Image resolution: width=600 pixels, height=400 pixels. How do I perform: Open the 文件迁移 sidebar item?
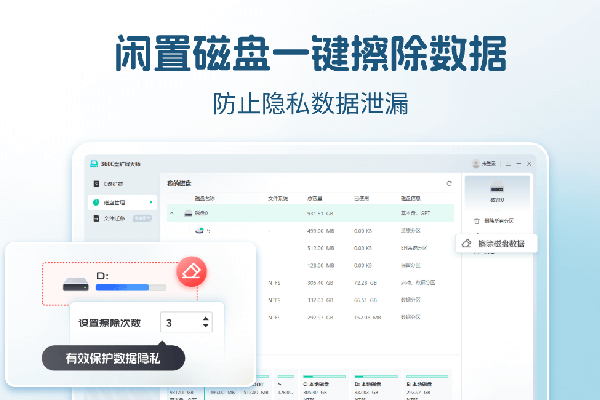coord(122,218)
